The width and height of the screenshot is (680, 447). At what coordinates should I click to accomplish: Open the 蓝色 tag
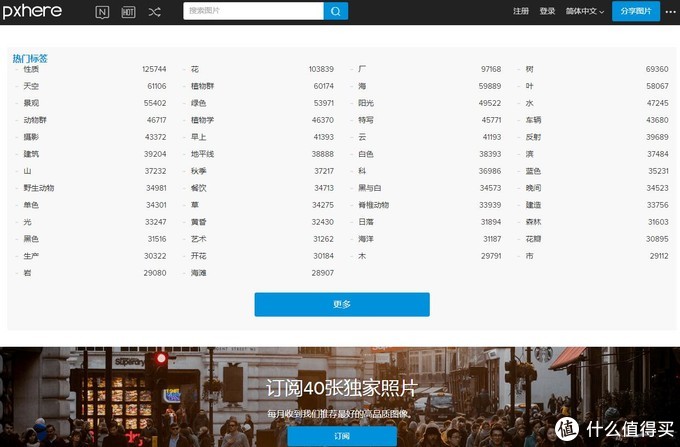(x=533, y=171)
